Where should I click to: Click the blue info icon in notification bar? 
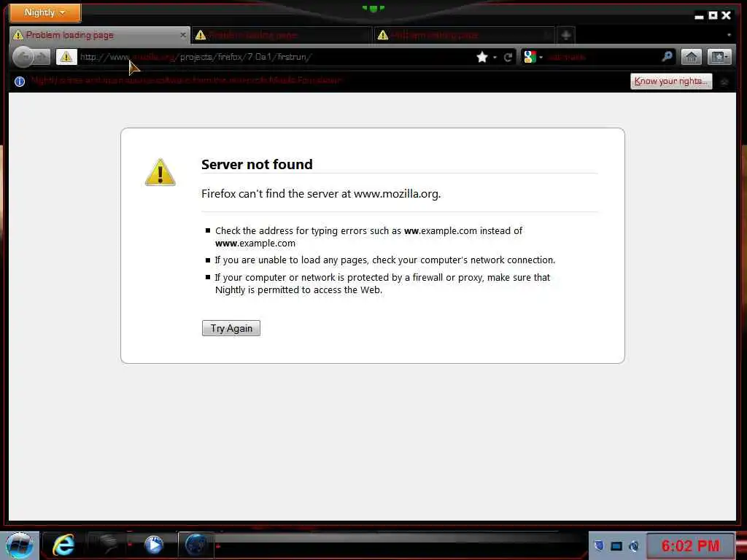(x=20, y=82)
